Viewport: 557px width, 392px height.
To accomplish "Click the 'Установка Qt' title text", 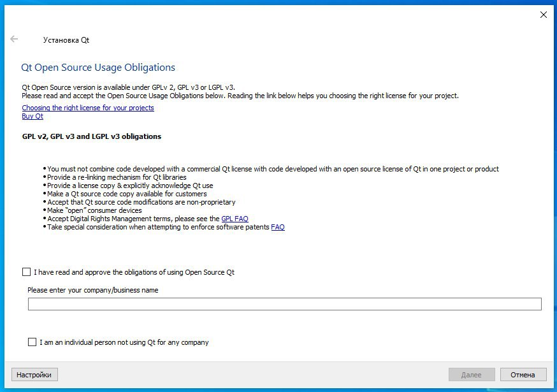I will click(x=66, y=40).
